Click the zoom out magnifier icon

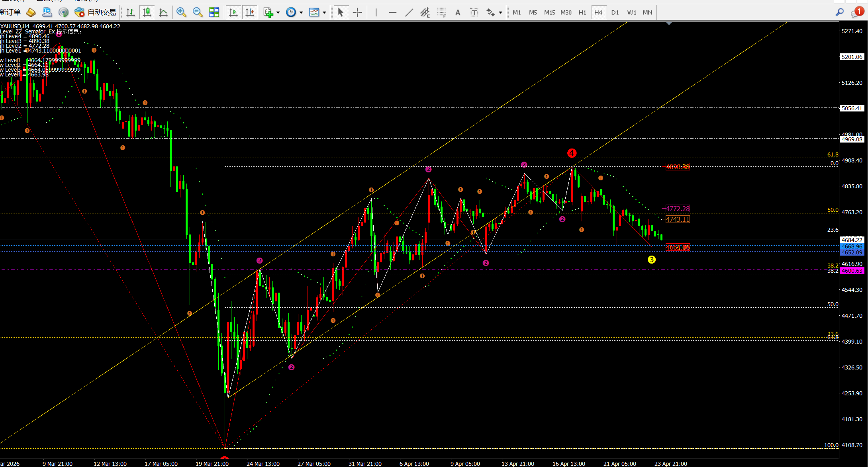point(198,12)
